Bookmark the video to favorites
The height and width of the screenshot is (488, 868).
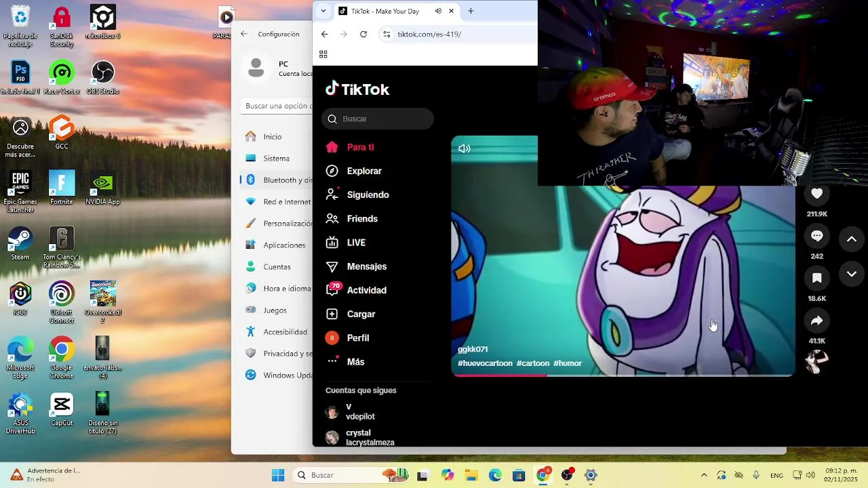coord(816,278)
